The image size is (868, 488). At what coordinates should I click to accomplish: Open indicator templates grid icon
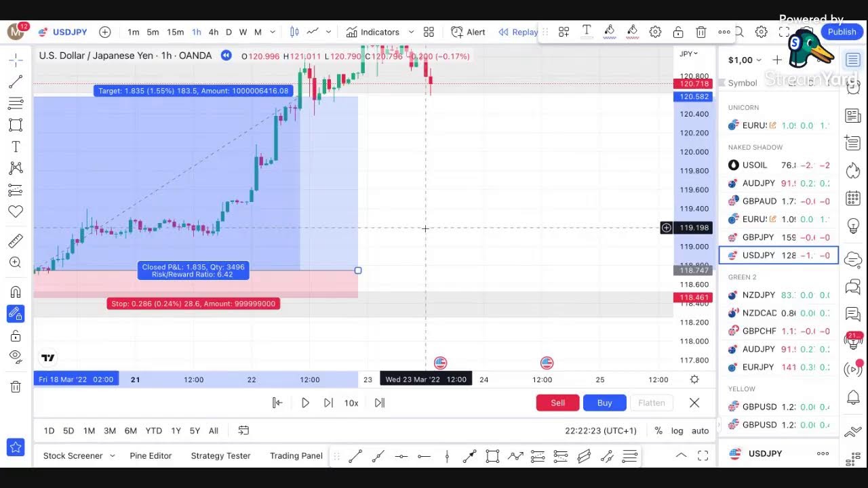click(x=429, y=32)
